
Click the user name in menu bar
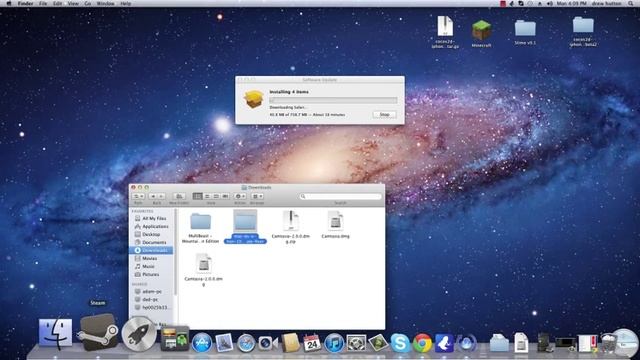click(607, 3)
